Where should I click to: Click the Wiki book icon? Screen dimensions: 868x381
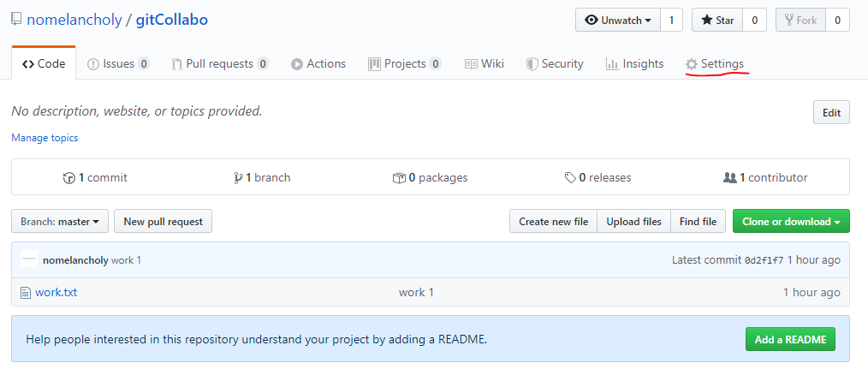471,64
